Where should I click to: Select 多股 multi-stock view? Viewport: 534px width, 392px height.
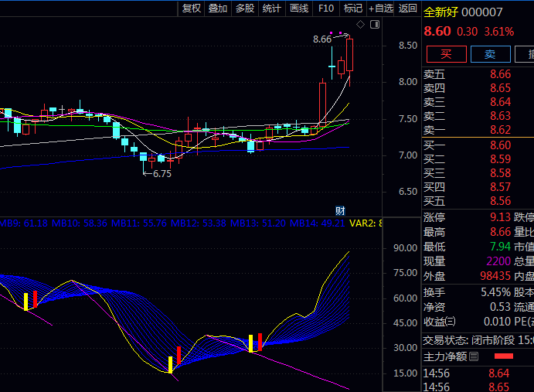245,9
